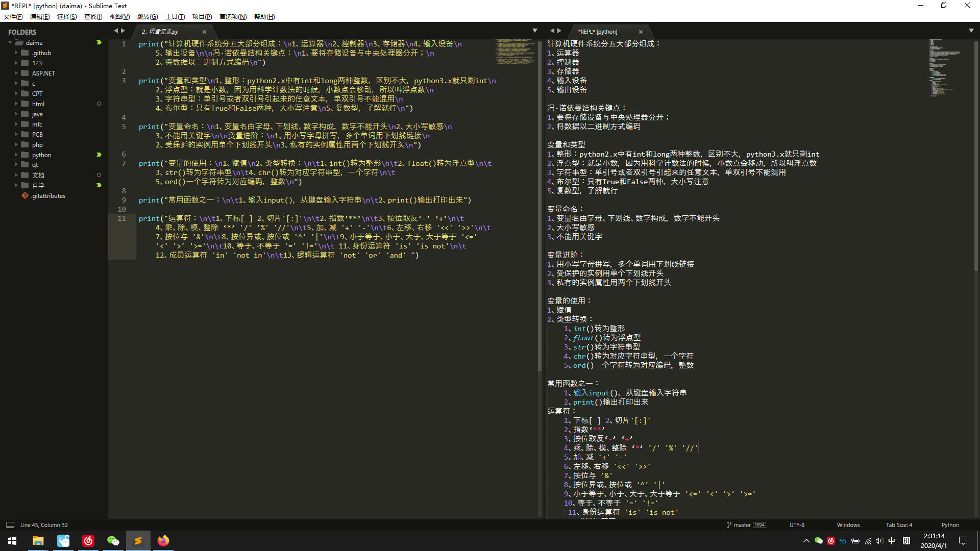Close the 2、语言元素.py tab

[204, 32]
